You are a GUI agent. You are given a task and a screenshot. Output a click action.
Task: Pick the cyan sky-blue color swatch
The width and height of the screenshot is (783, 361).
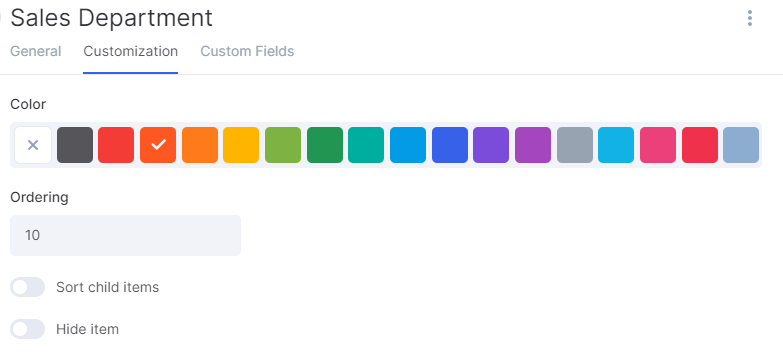pyautogui.click(x=616, y=145)
